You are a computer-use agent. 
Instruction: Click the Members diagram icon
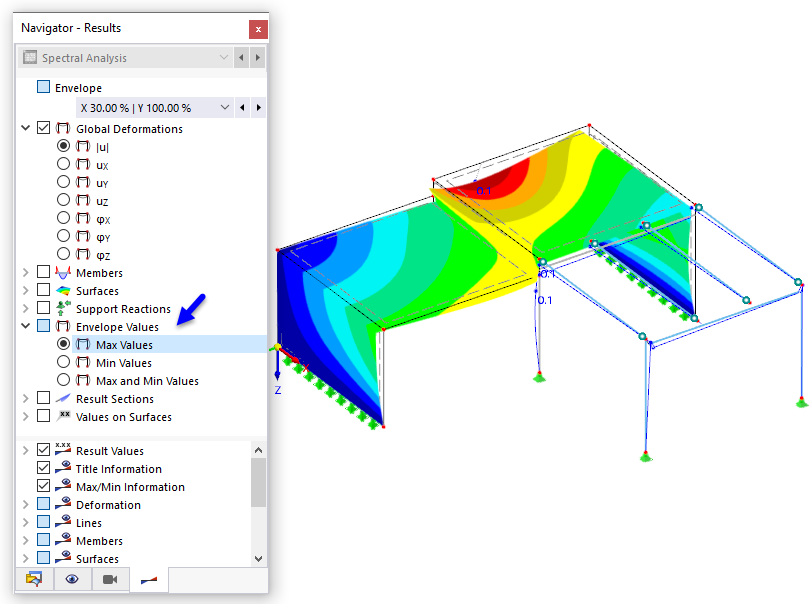point(63,272)
